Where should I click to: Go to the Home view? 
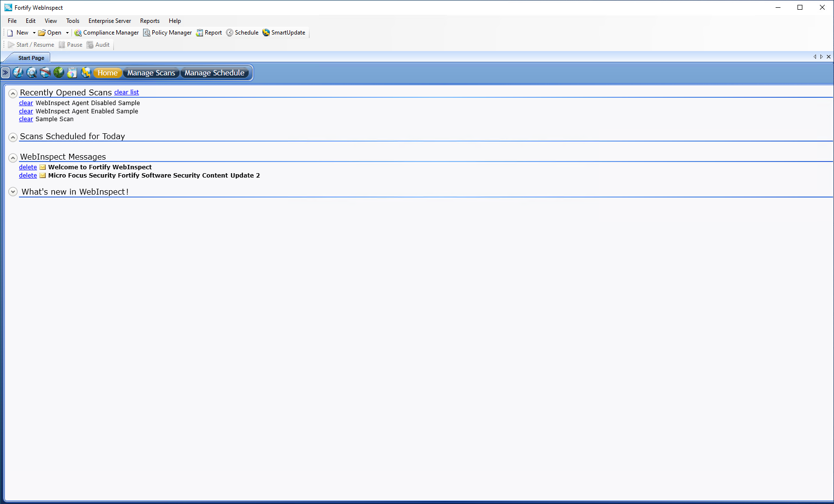pyautogui.click(x=108, y=73)
